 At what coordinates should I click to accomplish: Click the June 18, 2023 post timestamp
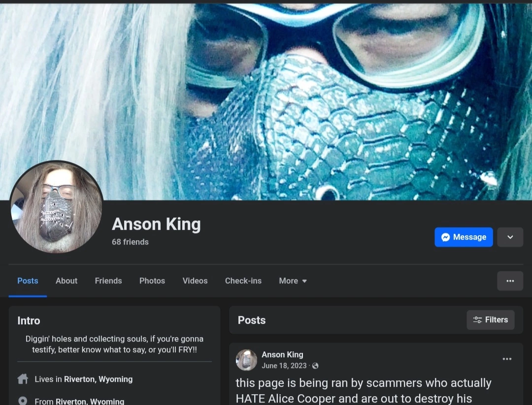pyautogui.click(x=284, y=366)
